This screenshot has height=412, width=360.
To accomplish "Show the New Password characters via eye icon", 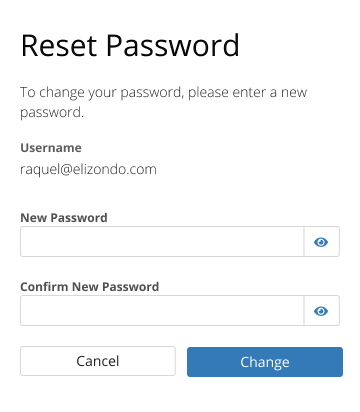I will tap(322, 242).
